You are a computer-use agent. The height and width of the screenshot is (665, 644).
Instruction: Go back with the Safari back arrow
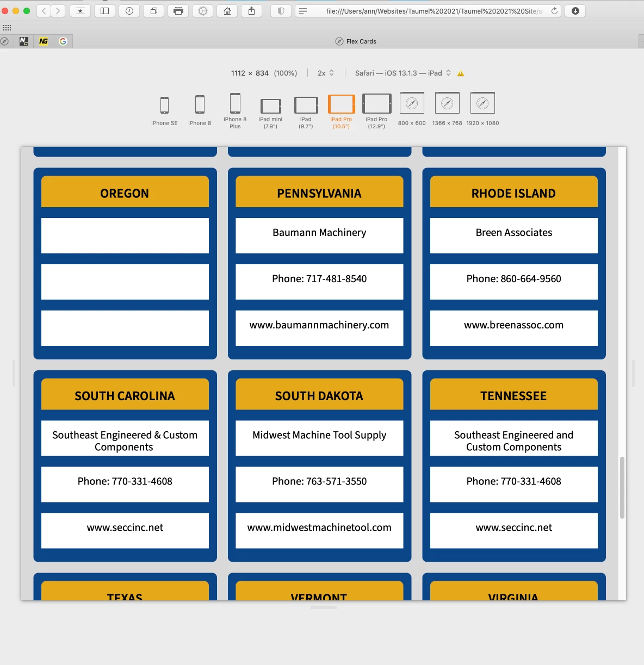tap(44, 11)
